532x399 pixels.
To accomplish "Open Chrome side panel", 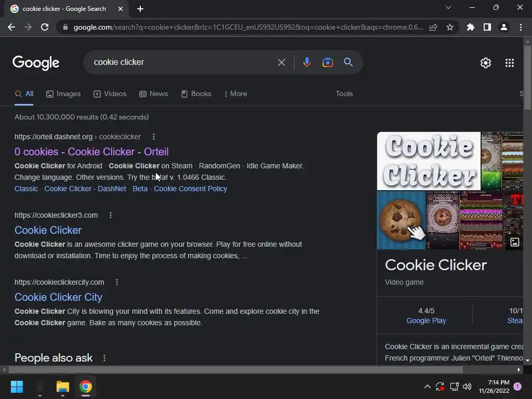I will [487, 27].
